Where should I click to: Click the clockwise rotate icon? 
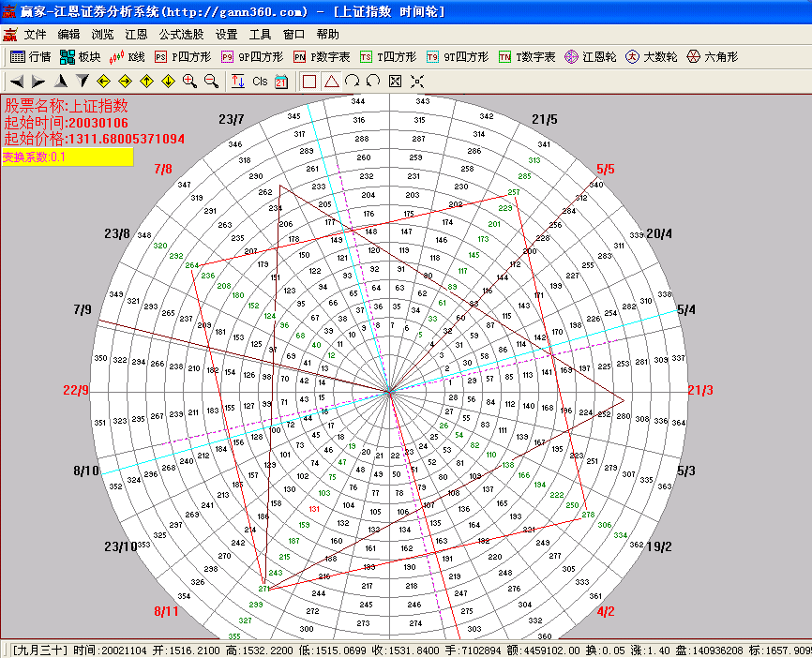(x=352, y=82)
